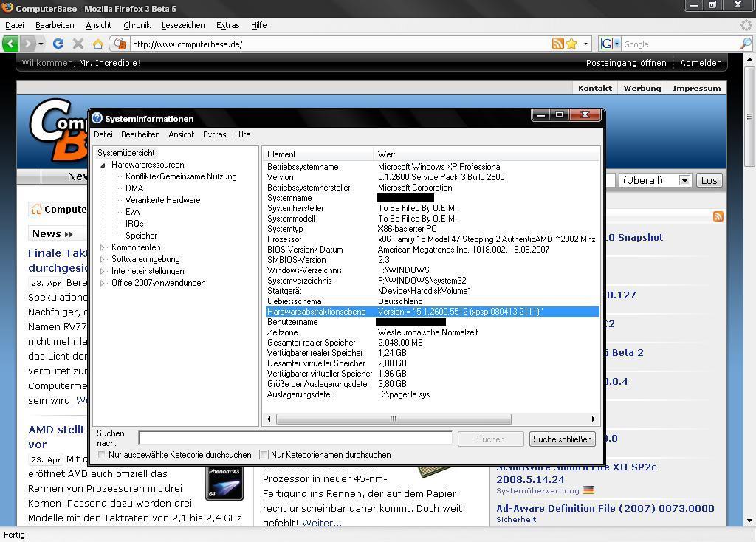756x542 pixels.
Task: Click the greyed Suchen button
Action: pos(490,439)
